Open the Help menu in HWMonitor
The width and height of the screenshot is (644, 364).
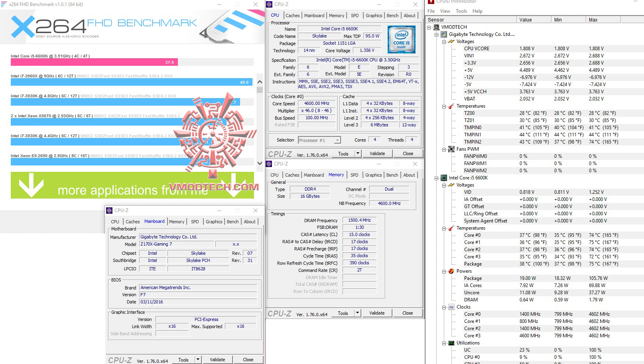point(477,11)
